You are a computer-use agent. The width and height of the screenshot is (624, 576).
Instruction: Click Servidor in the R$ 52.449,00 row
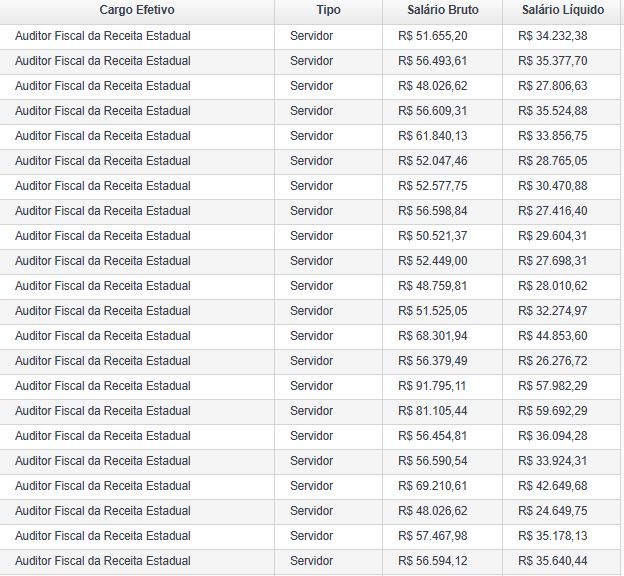[311, 261]
